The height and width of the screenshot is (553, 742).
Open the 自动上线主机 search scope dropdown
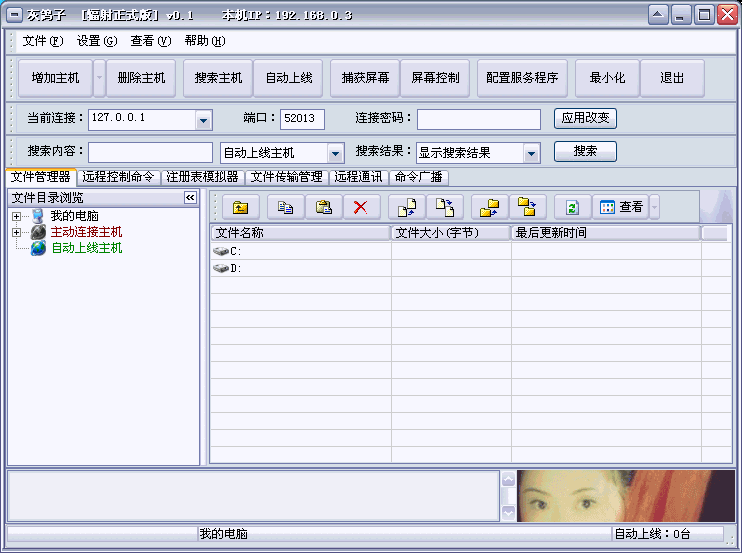point(335,153)
